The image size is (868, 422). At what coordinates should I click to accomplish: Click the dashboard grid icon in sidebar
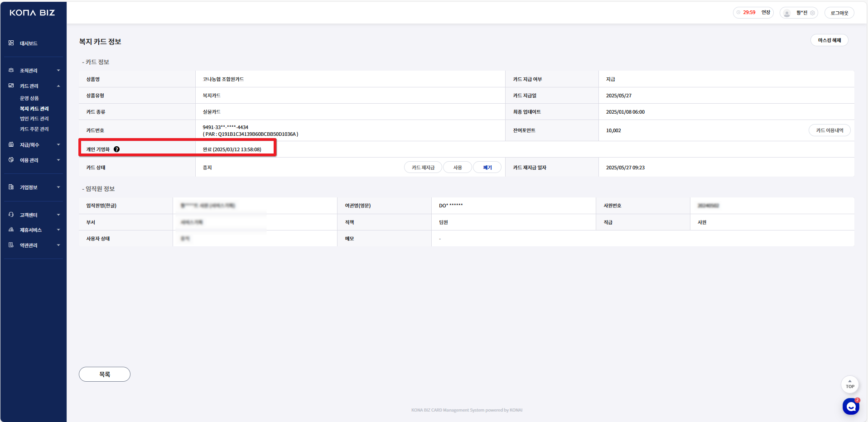point(11,43)
